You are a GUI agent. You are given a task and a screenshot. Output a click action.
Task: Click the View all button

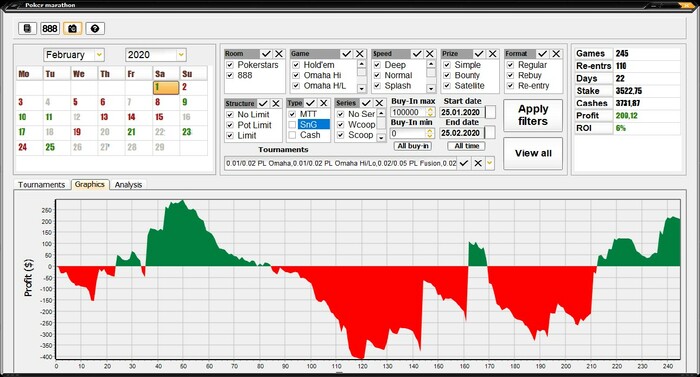tap(533, 153)
